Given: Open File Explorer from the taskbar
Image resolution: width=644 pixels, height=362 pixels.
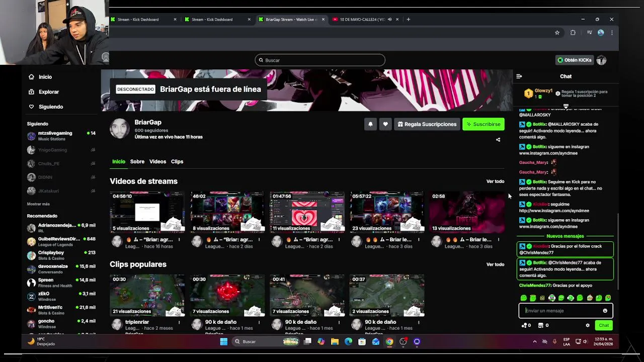Looking at the screenshot, I should tap(335, 342).
